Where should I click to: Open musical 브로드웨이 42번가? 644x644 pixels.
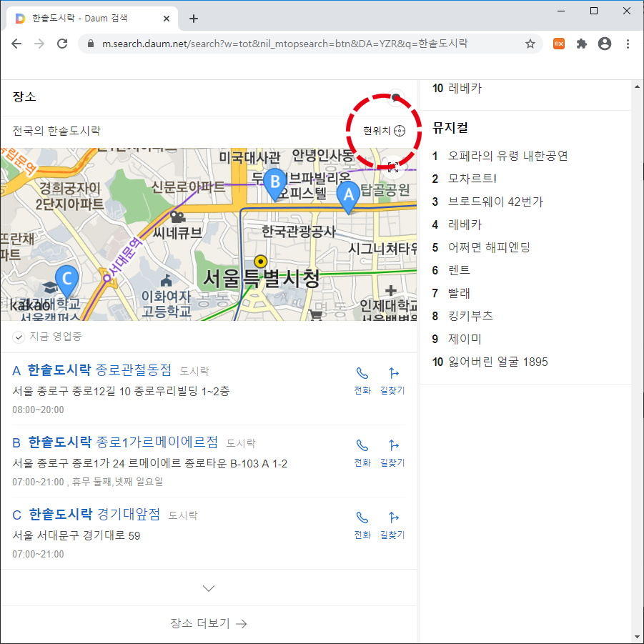[495, 202]
